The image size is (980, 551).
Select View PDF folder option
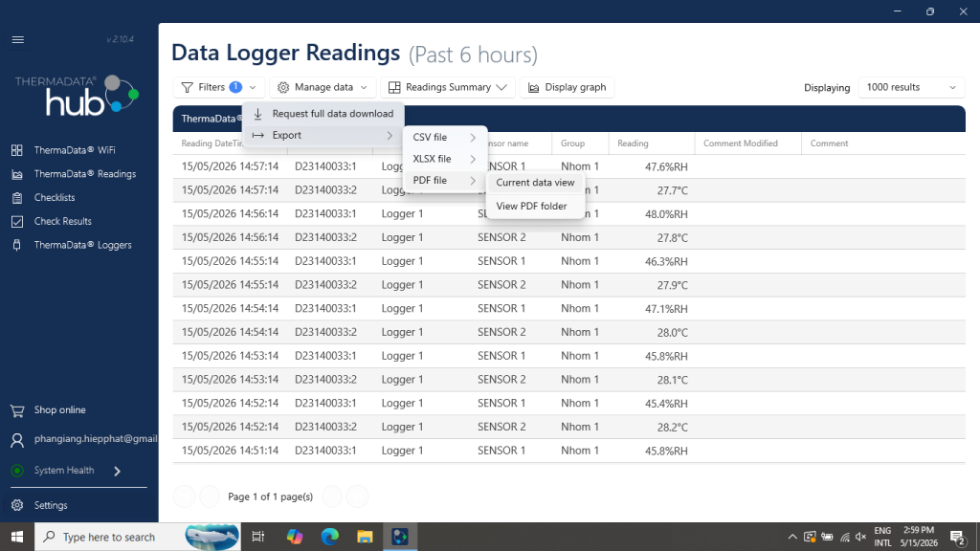tap(535, 207)
